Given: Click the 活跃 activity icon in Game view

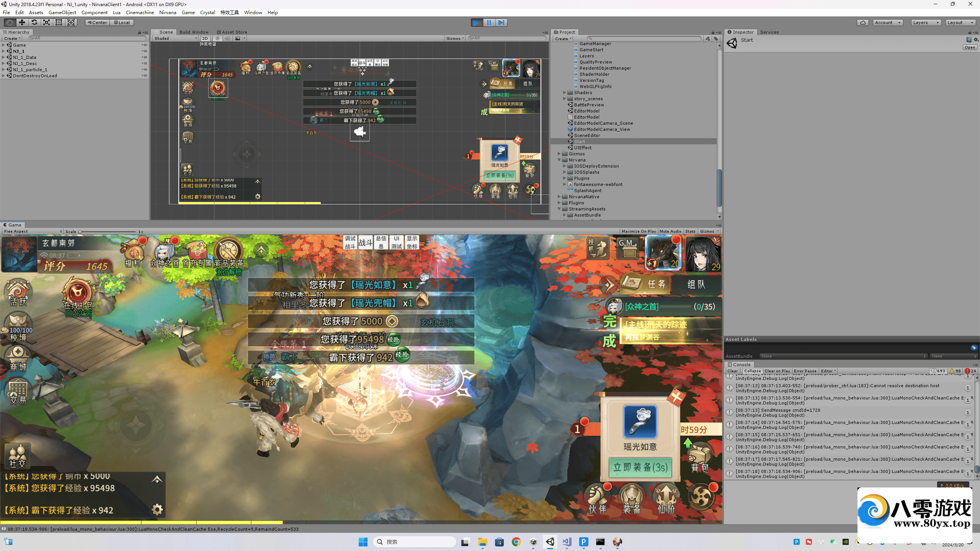Looking at the screenshot, I should tap(18, 293).
